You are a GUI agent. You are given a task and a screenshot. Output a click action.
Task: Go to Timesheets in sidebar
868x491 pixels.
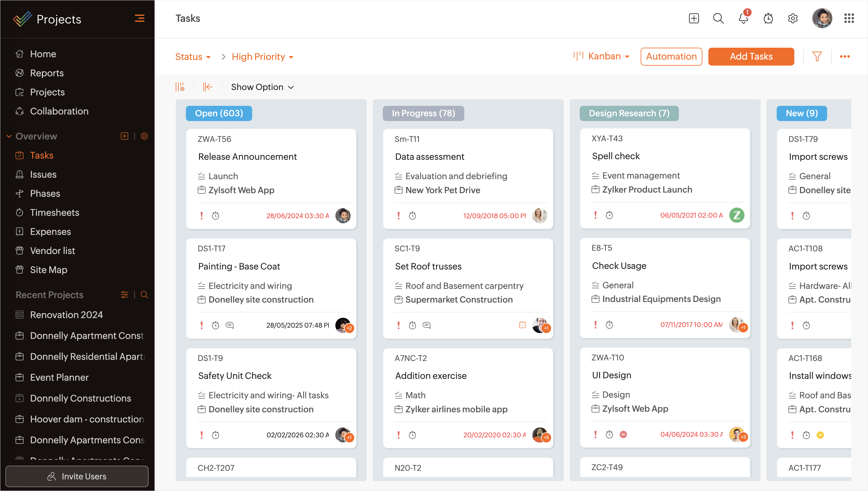pyautogui.click(x=54, y=213)
